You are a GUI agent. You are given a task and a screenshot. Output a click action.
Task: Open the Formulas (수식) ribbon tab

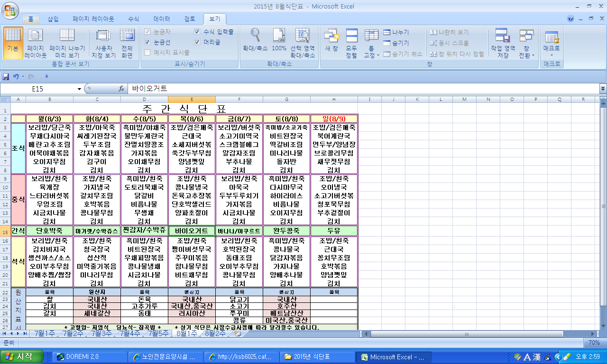(x=134, y=19)
